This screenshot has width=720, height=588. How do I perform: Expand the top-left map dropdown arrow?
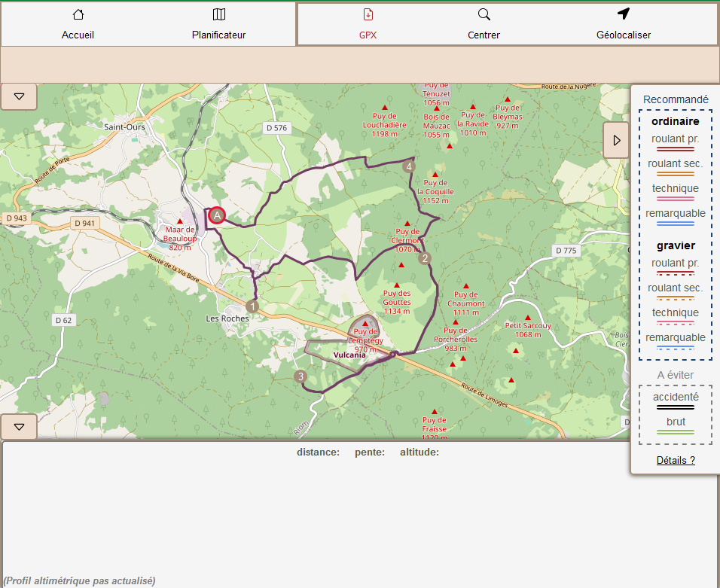click(19, 96)
